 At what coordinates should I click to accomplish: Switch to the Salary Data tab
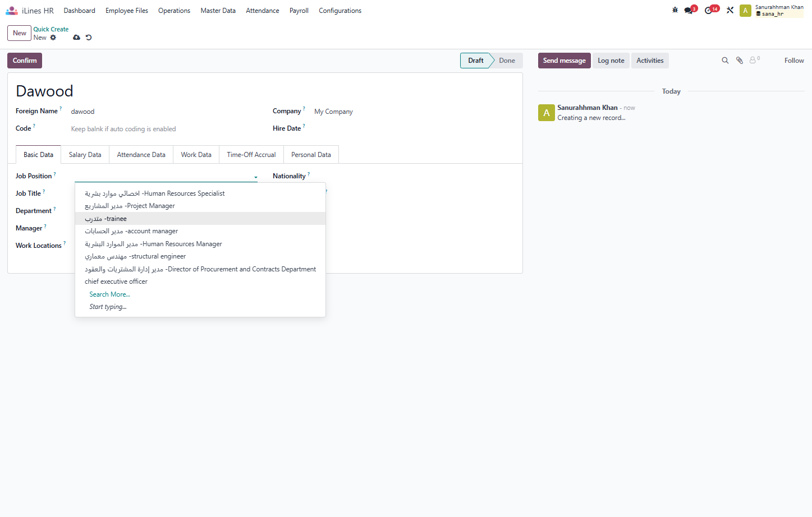[x=85, y=155]
